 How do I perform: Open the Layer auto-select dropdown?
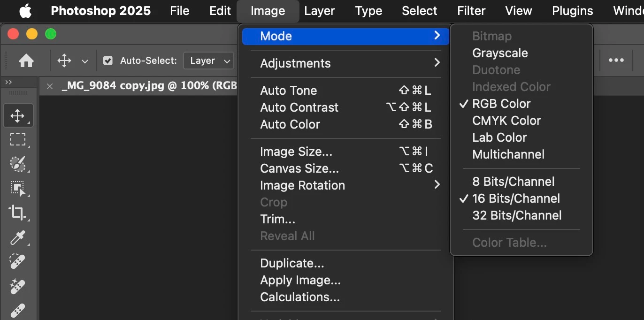coord(208,61)
